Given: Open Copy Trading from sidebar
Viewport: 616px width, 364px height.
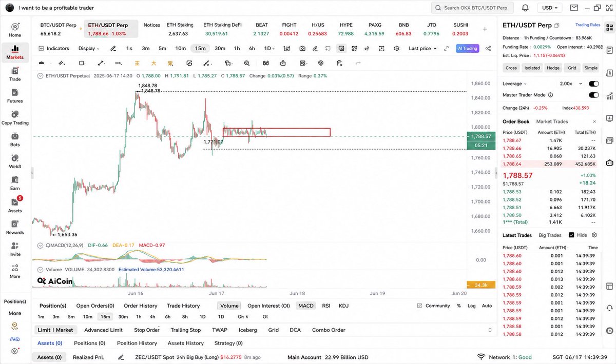Looking at the screenshot, I should point(15,118).
